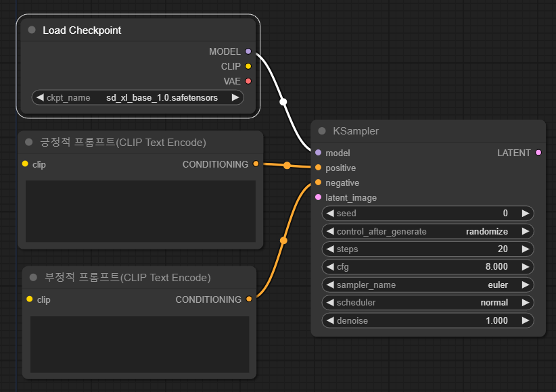Screen dimensions: 556x392
Task: Select the 부정적 프롬프트(CLIP Text Encode) title bar
Action: [139, 278]
